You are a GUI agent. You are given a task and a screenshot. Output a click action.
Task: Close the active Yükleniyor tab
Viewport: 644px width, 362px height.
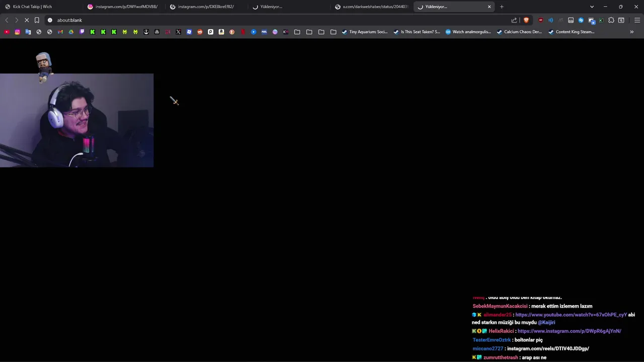[489, 7]
